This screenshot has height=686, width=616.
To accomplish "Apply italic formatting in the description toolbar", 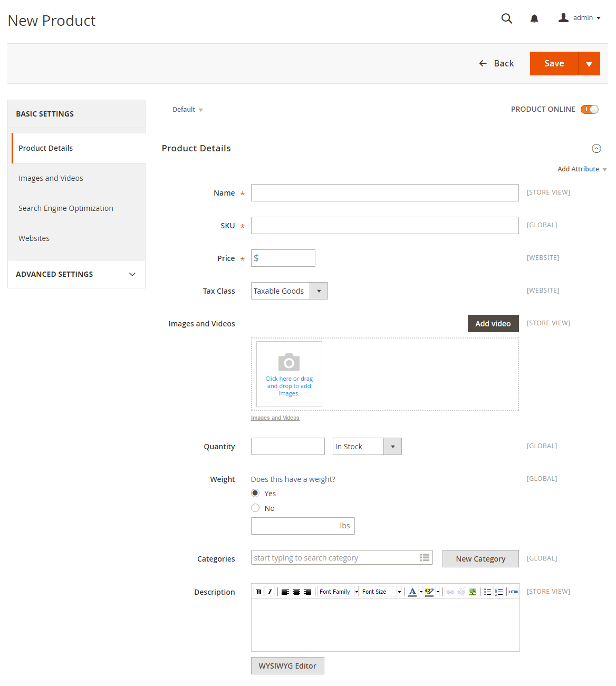I will [x=269, y=591].
